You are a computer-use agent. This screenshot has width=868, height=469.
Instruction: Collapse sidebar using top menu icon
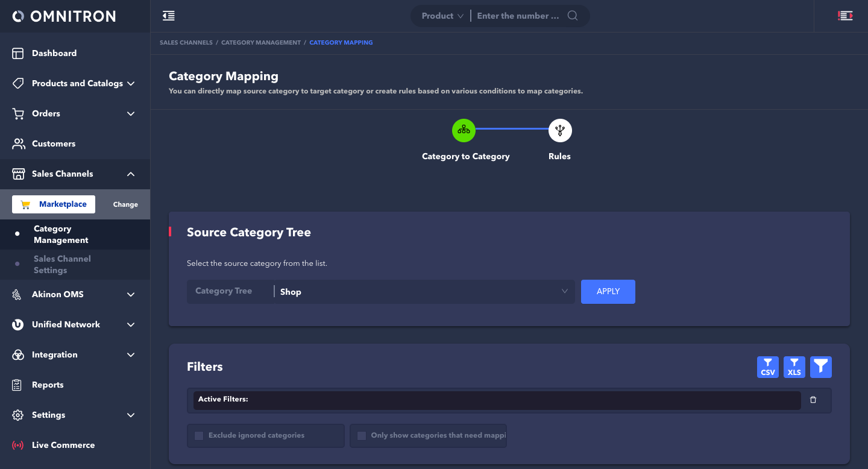click(x=169, y=16)
